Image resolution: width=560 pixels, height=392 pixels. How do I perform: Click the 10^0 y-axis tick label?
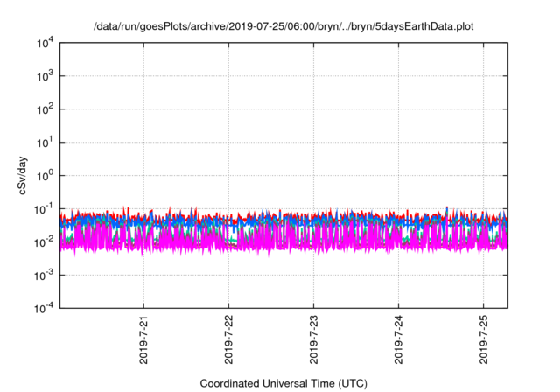coord(45,176)
